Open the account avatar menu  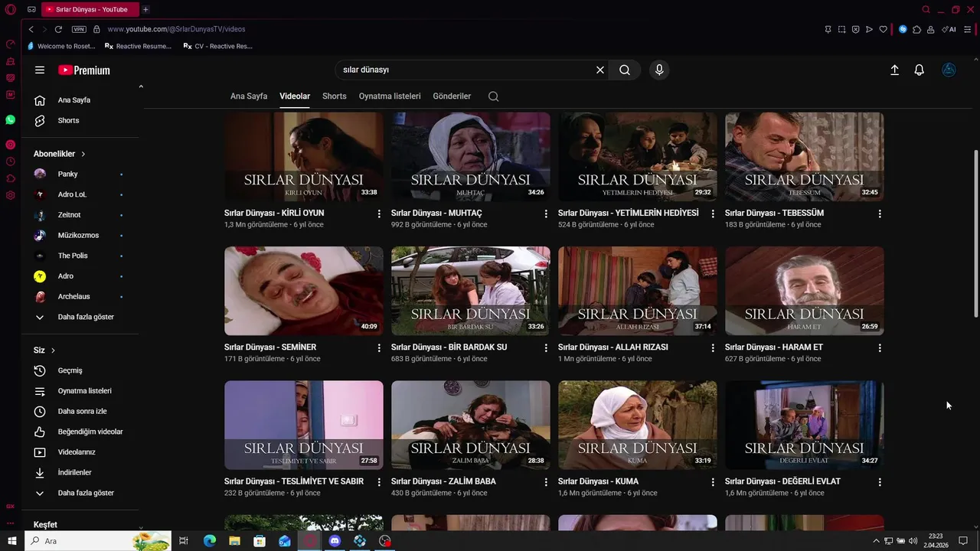tap(949, 70)
